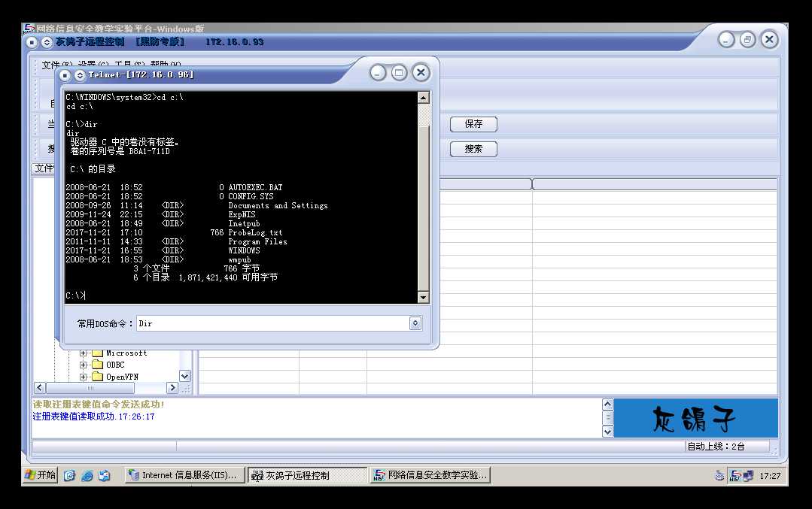Click first quick launch icon beside Start

(69, 475)
